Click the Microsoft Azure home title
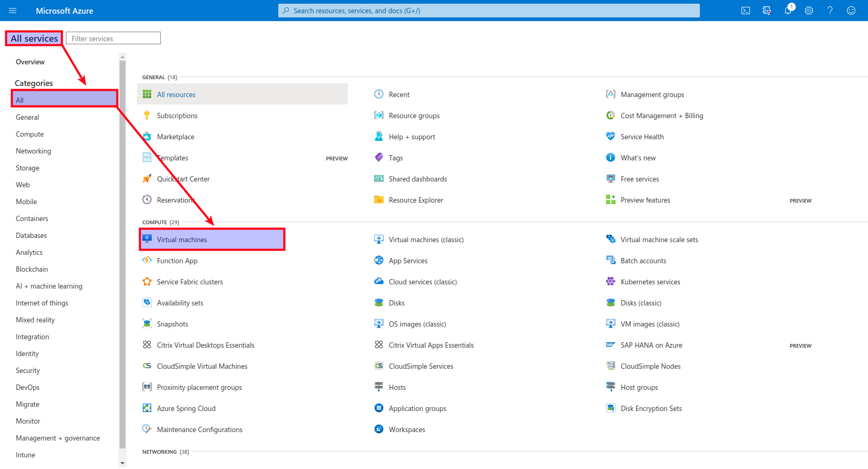 click(64, 11)
